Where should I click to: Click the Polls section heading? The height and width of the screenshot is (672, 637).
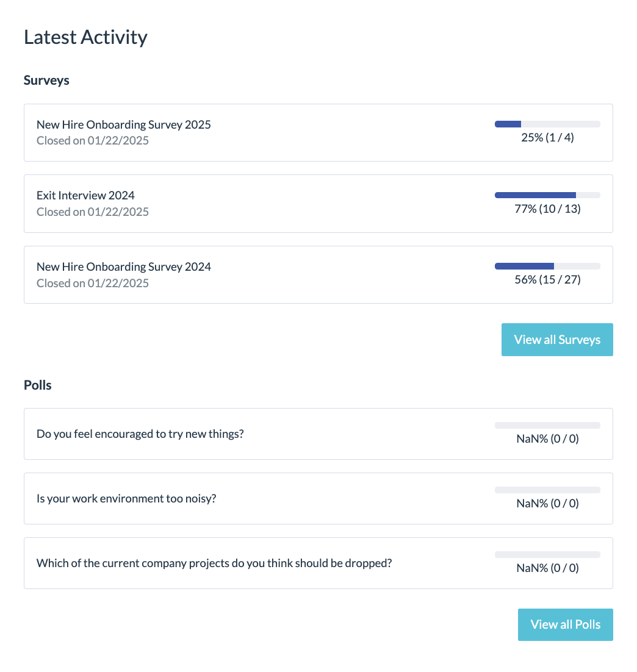(x=38, y=385)
